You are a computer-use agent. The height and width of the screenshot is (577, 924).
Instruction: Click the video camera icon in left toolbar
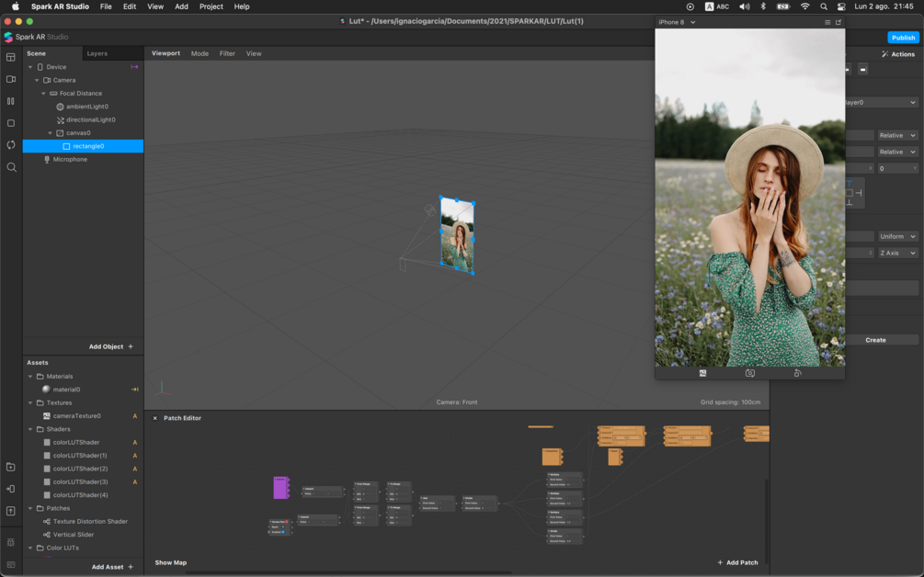tap(11, 79)
